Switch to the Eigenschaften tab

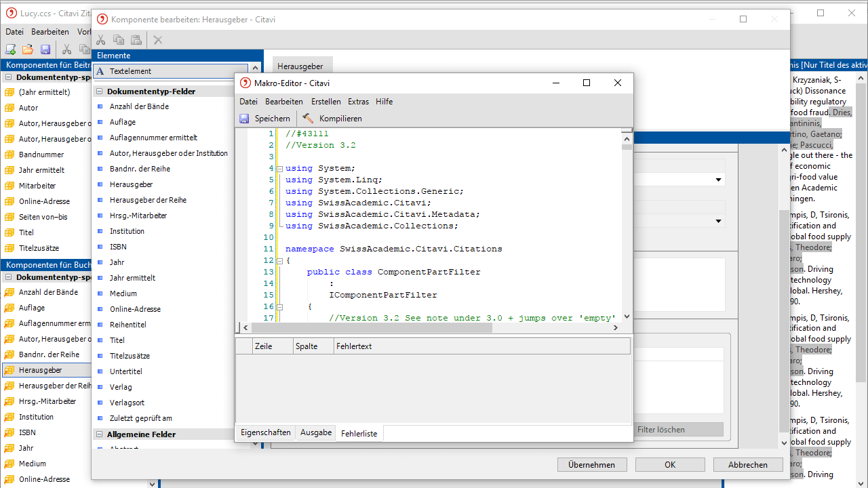[x=265, y=432]
